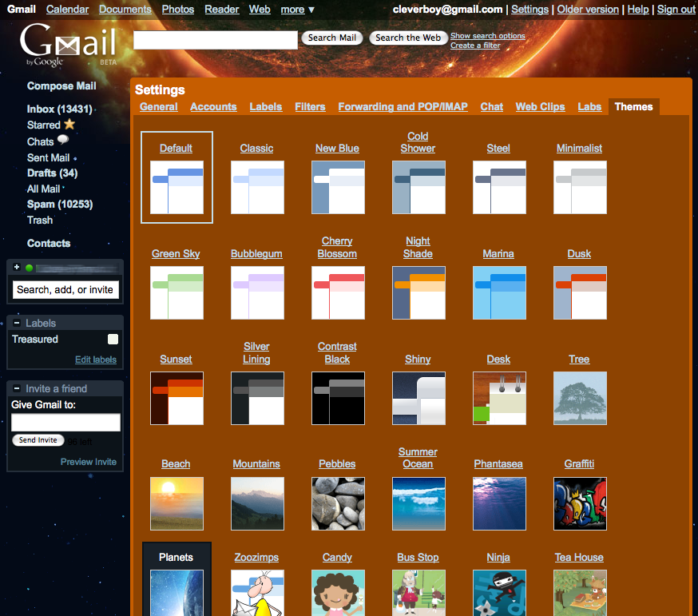Switch to Forwarding and POP/IMAP tab
Viewport: 698px width, 616px height.
403,107
